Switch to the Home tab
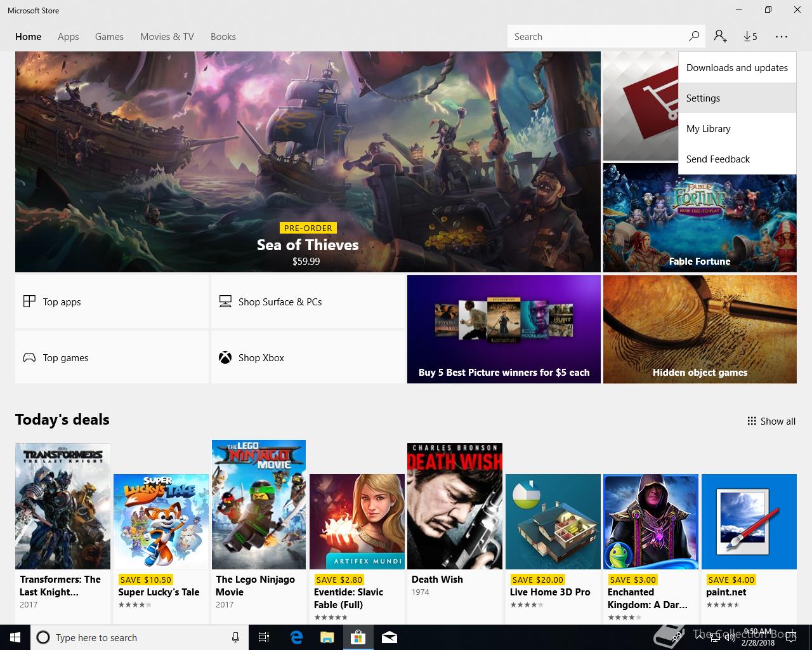The height and width of the screenshot is (650, 812). coord(29,36)
